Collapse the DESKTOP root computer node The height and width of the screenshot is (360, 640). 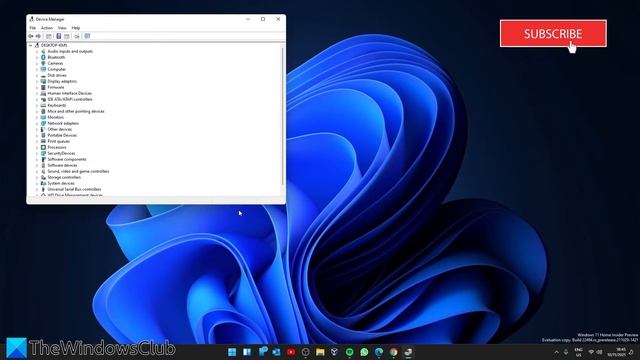point(31,45)
